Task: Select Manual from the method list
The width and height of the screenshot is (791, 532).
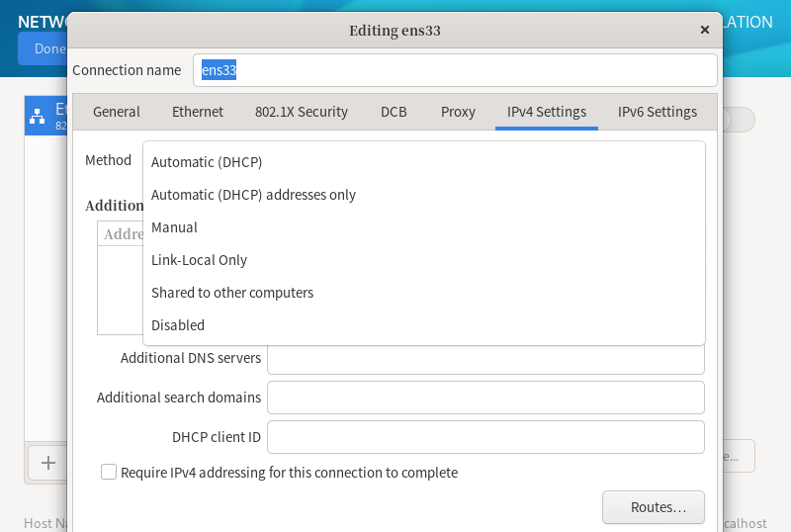Action: point(174,227)
